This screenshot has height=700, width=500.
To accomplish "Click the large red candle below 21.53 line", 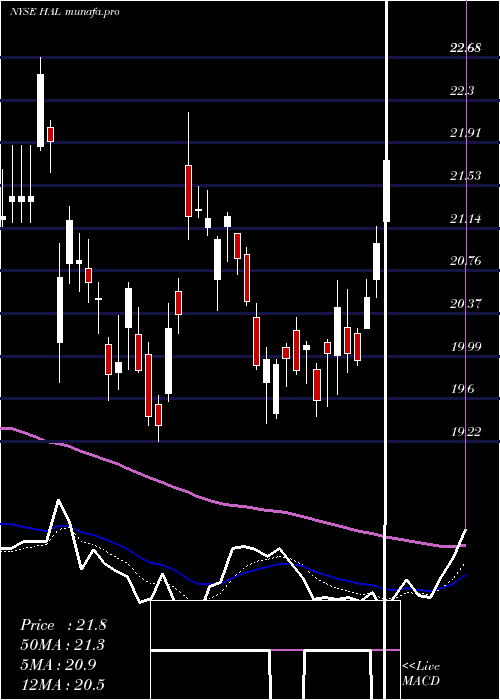I will point(189,191).
